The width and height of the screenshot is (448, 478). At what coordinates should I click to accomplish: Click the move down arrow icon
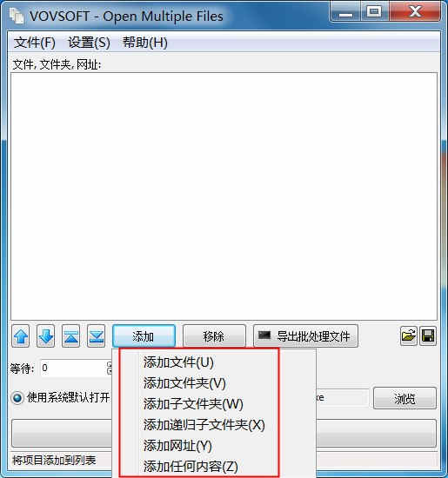[46, 336]
